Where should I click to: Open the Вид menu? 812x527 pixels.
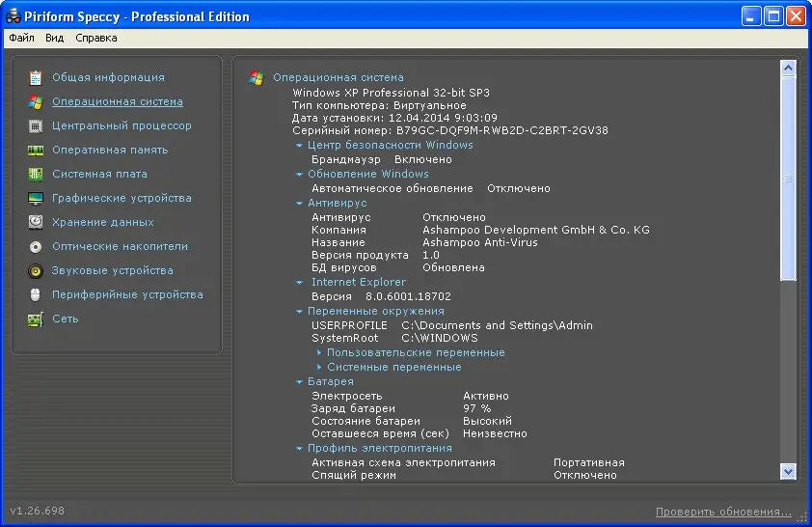tap(54, 38)
